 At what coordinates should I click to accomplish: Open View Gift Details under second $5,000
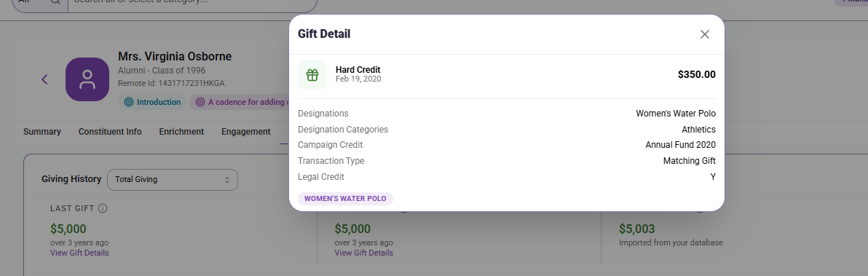pyautogui.click(x=363, y=253)
